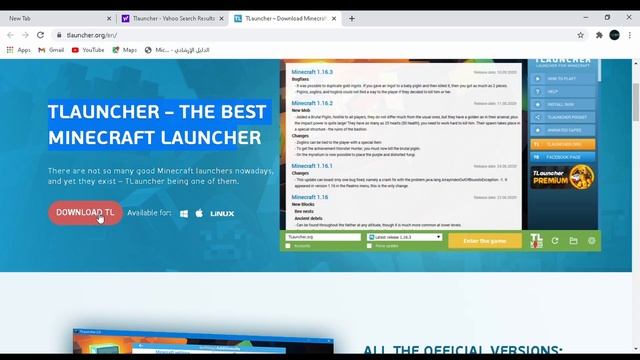Click the Enter the game button
Viewport: 640px width, 360px height.
[485, 241]
